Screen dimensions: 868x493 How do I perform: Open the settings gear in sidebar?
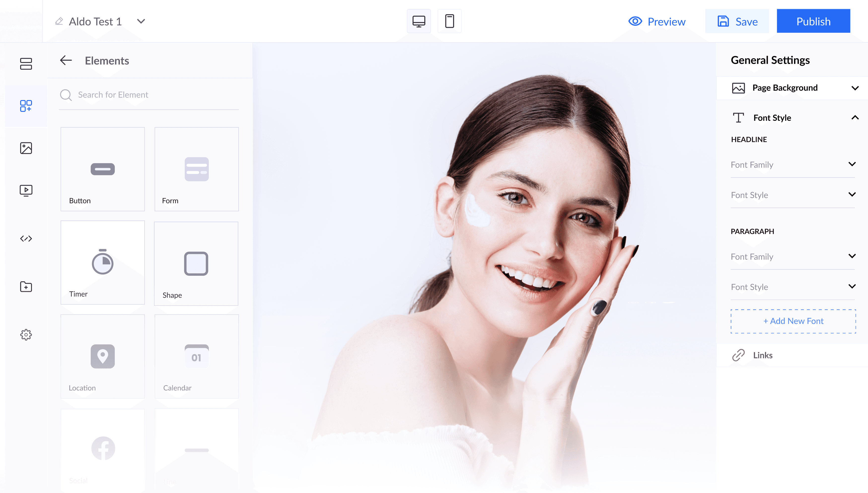[26, 335]
